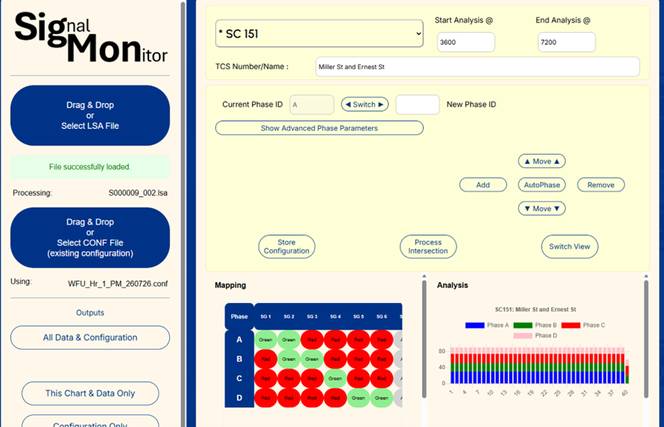Click the S000009_002.lsa file name
This screenshot has width=664, height=427.
138,193
